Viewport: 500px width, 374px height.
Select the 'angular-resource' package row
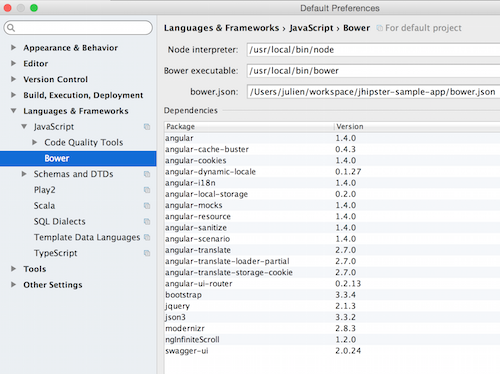pyautogui.click(x=332, y=216)
